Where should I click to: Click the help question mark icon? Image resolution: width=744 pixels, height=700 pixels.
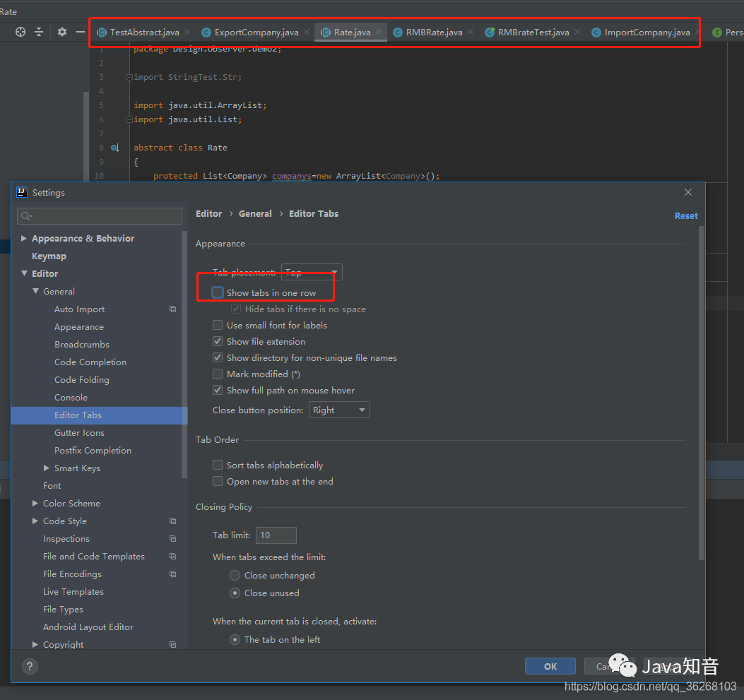coord(30,666)
